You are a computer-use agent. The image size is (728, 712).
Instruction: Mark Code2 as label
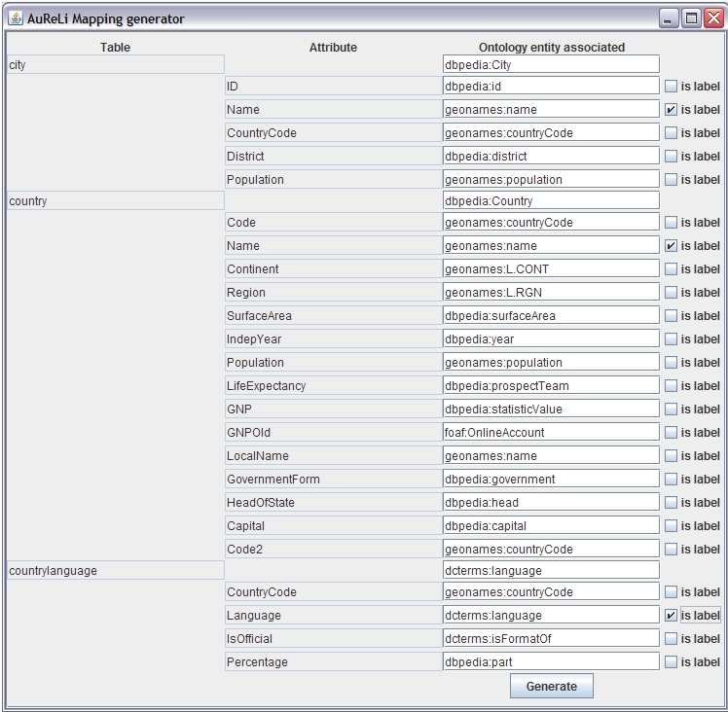(671, 550)
